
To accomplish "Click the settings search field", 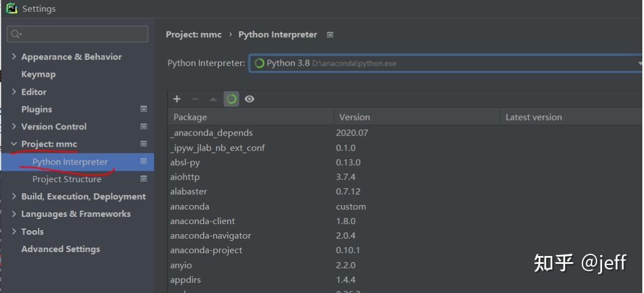I will 78,34.
